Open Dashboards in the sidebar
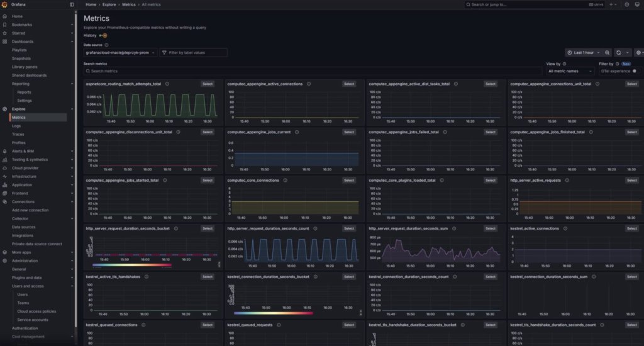This screenshot has height=346, width=644. pos(23,42)
